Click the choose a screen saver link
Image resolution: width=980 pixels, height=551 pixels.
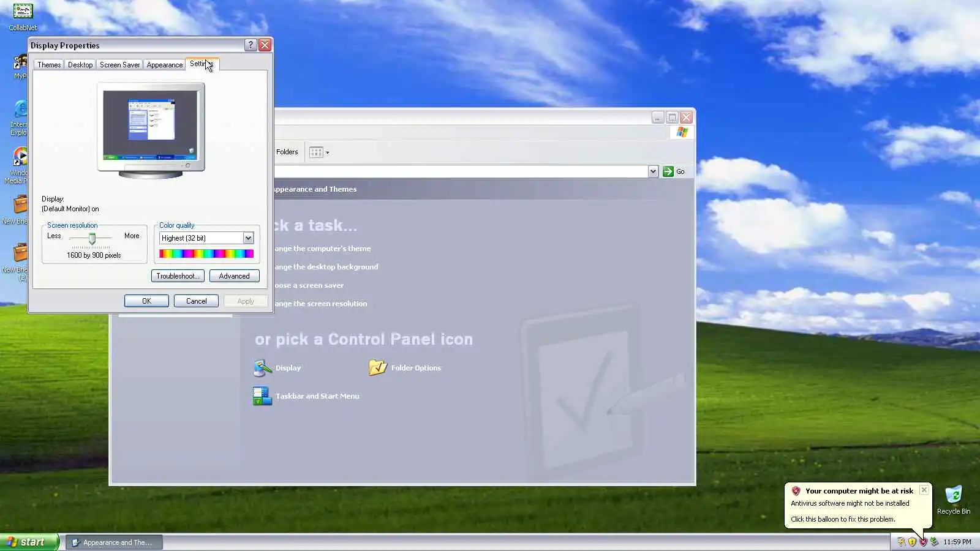pos(309,285)
